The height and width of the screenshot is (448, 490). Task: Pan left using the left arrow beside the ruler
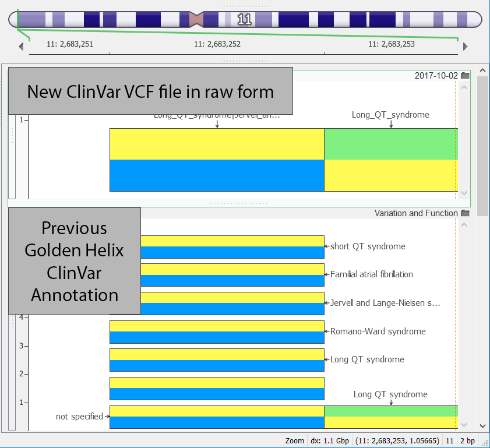[x=21, y=46]
